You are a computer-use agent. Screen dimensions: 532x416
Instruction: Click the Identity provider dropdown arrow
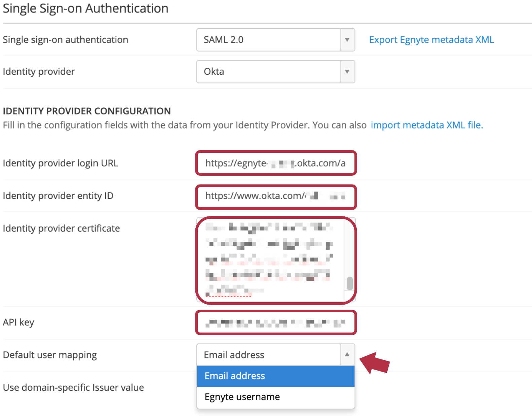coord(347,71)
